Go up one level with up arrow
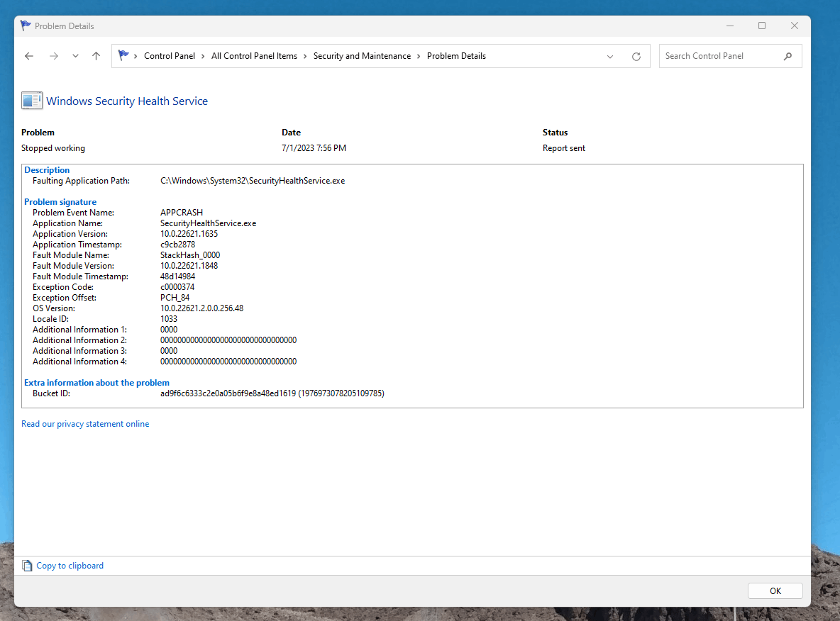Image resolution: width=840 pixels, height=621 pixels. (x=96, y=56)
